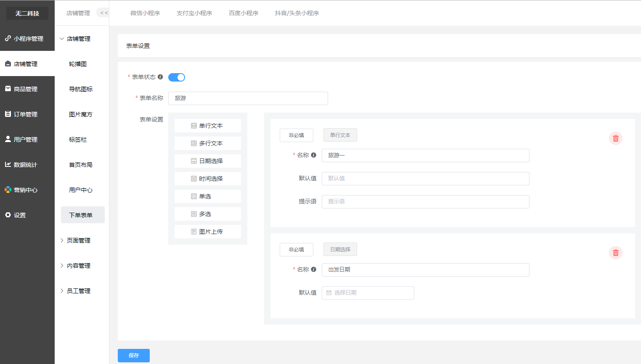Toggle 非必填 for the 旅游一 field
Image resolution: width=641 pixels, height=364 pixels.
[297, 135]
